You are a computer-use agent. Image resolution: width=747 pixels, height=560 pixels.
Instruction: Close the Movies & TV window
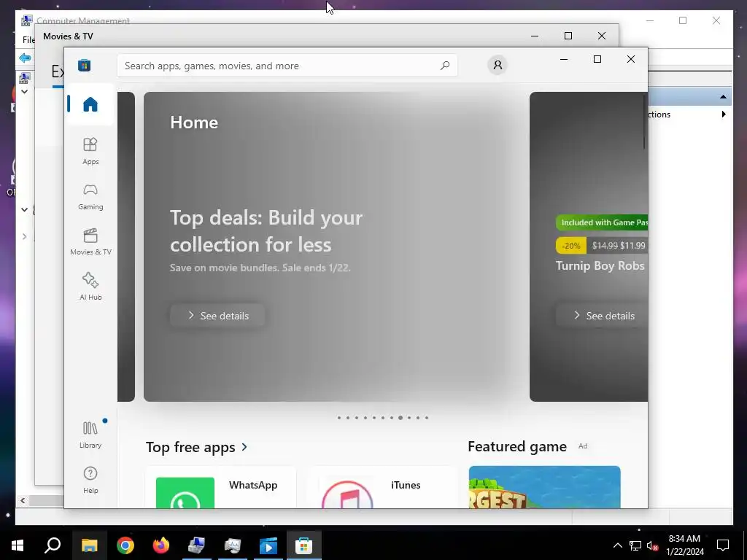(602, 36)
